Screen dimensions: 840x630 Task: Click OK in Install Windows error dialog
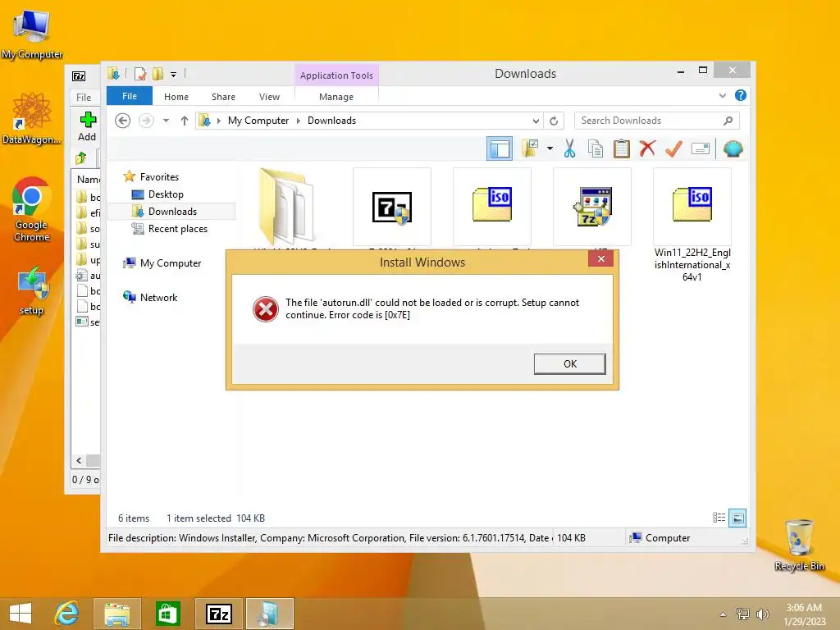point(570,363)
